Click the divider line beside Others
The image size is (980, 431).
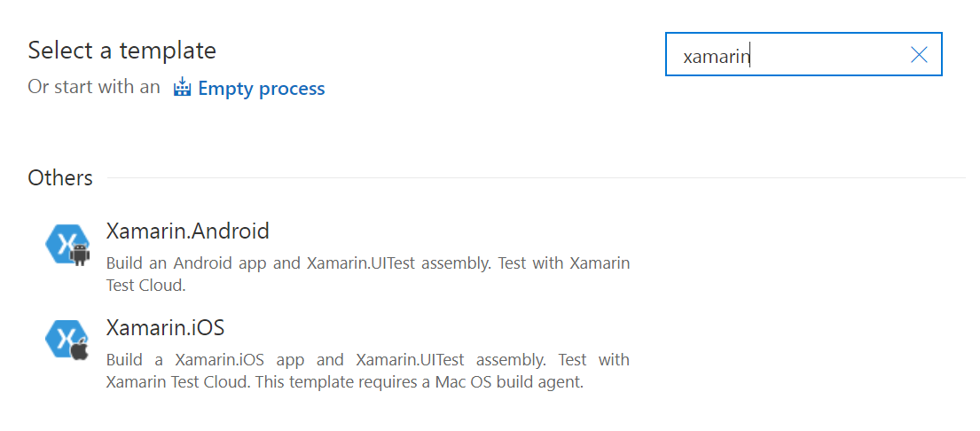[x=537, y=178]
